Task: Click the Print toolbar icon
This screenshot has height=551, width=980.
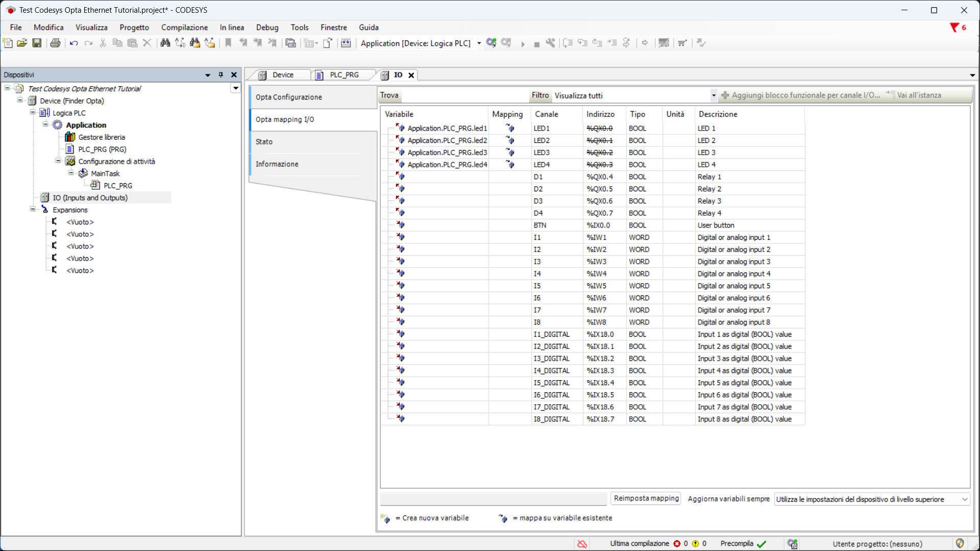Action: click(x=55, y=43)
